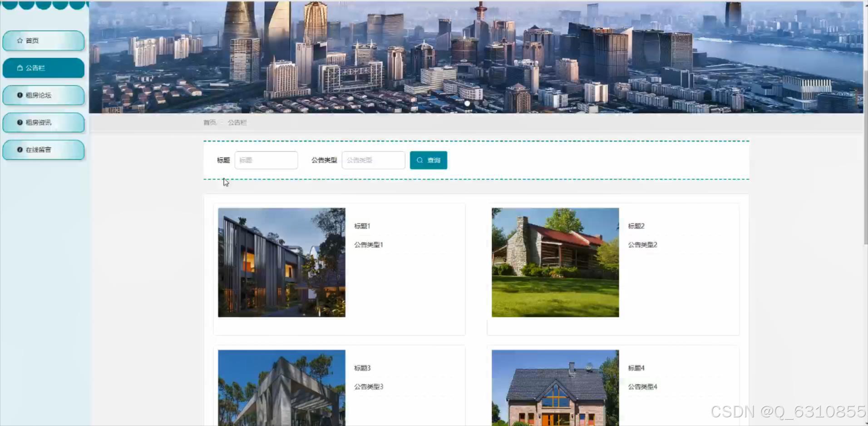Click the 公告类型3 label text

coord(369,386)
